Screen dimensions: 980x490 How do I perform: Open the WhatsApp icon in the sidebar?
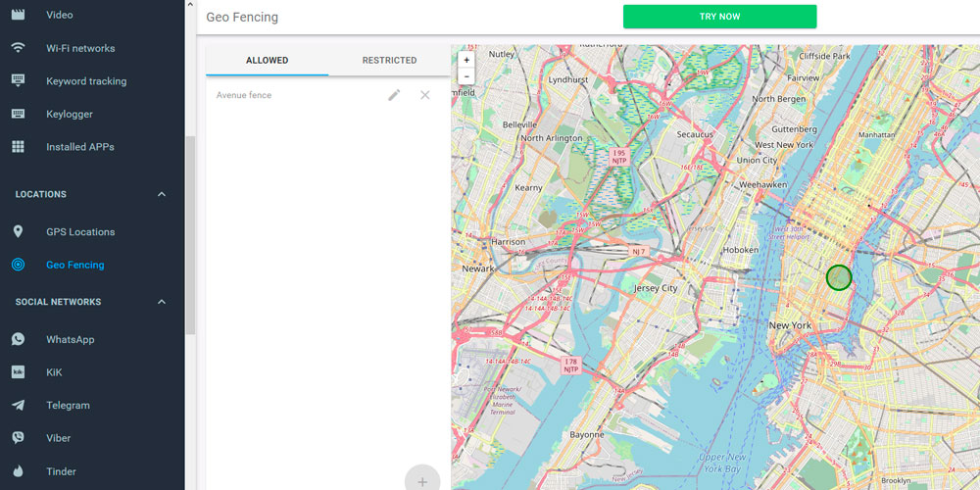click(x=18, y=339)
